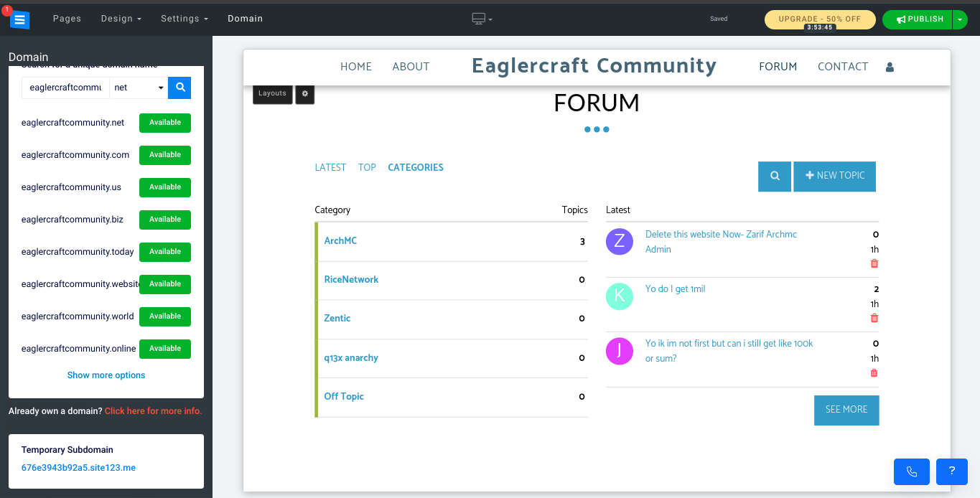Open the Layouts button

(273, 93)
